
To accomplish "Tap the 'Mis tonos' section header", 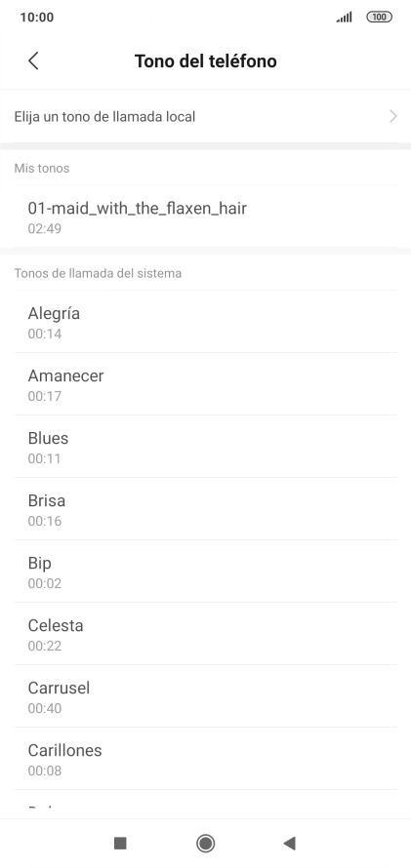I will (42, 168).
